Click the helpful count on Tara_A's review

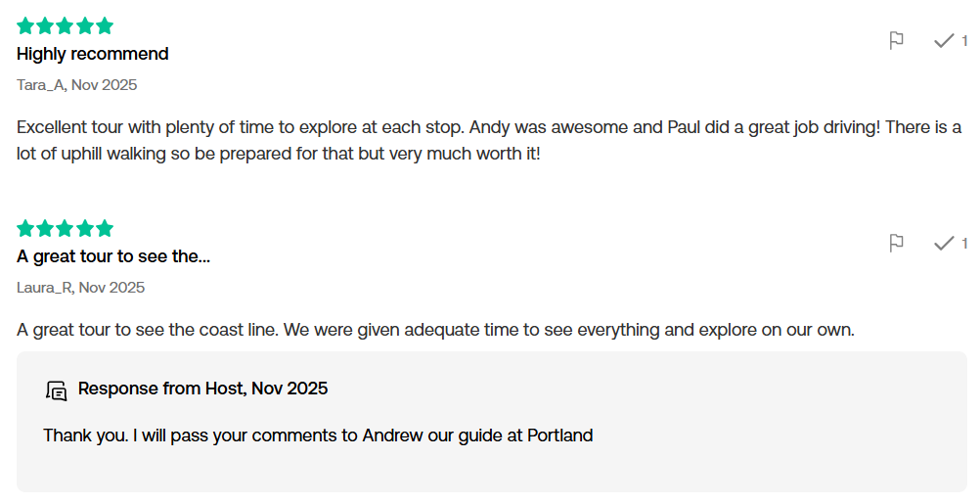point(964,41)
